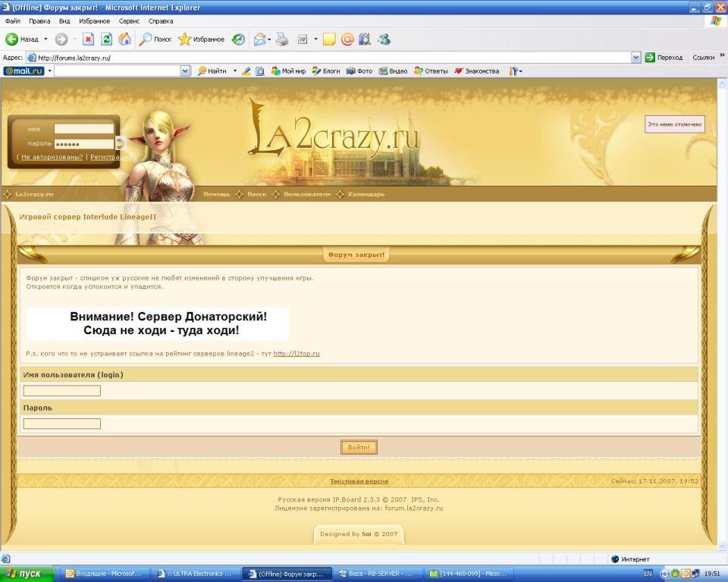The width and height of the screenshot is (728, 582).
Task: Click the grey Forward arrow button
Action: [x=61, y=39]
